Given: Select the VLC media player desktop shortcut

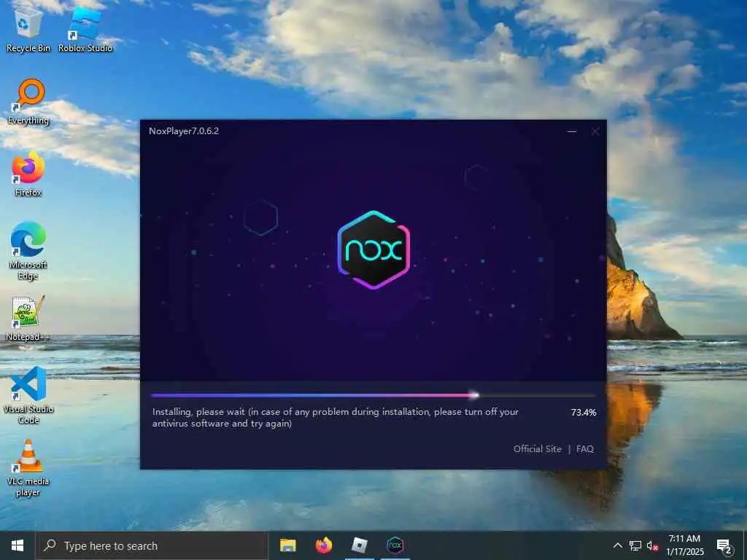Looking at the screenshot, I should tap(28, 467).
